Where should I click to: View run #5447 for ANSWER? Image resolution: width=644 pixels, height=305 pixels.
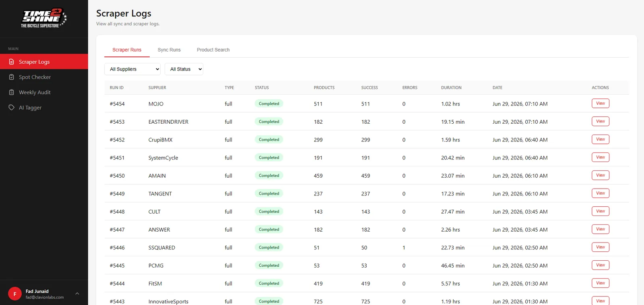[601, 229]
